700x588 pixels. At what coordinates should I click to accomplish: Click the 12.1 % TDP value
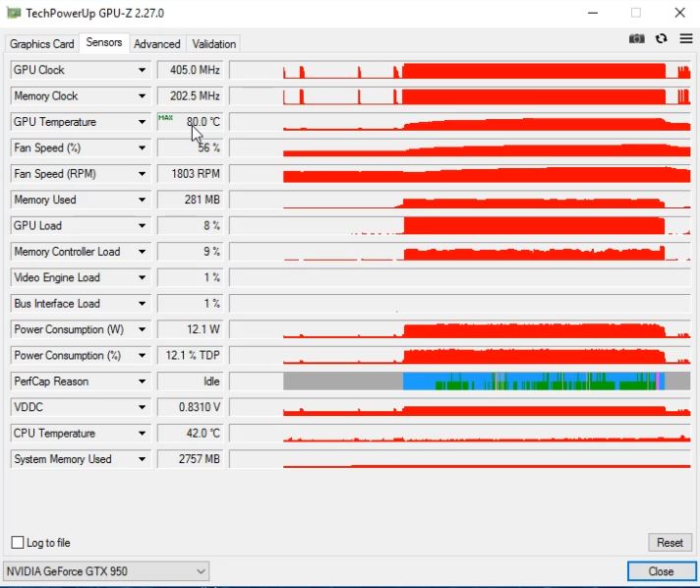[190, 355]
